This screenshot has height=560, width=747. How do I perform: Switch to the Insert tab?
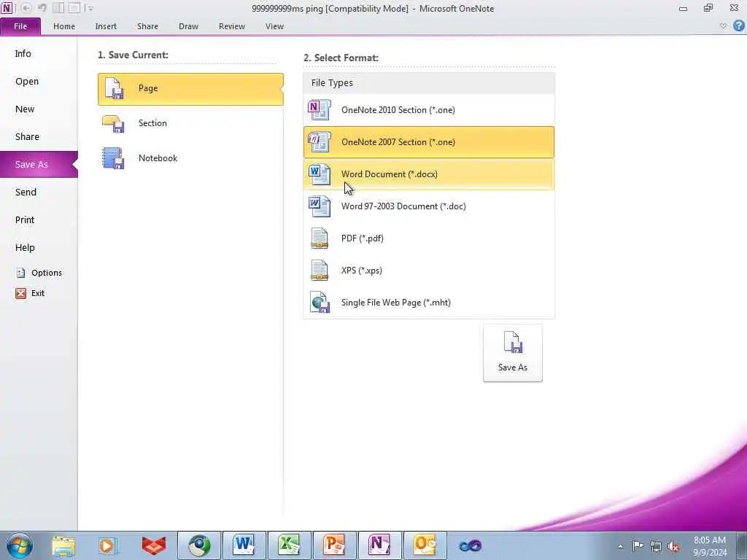(x=106, y=26)
